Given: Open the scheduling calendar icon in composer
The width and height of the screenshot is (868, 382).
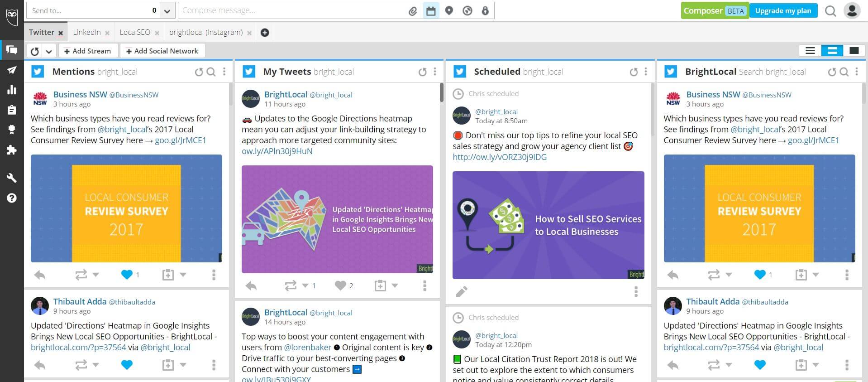Looking at the screenshot, I should pos(431,11).
